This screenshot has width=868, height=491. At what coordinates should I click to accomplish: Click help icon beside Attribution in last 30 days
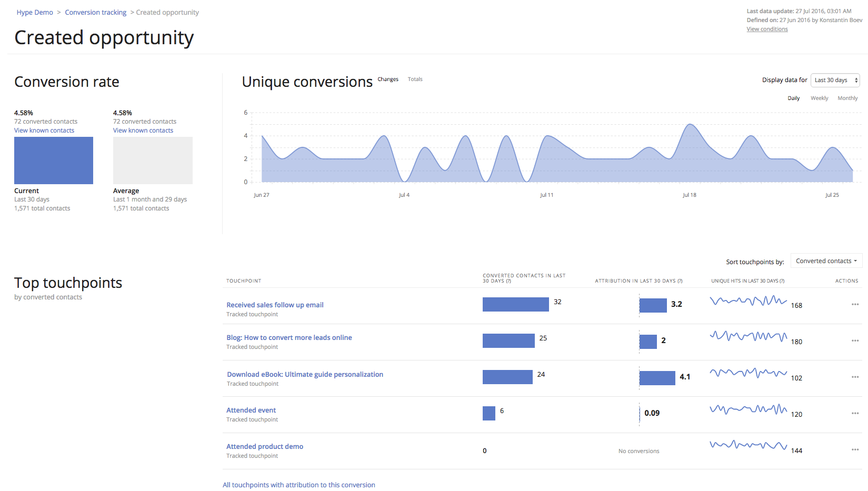pyautogui.click(x=680, y=281)
